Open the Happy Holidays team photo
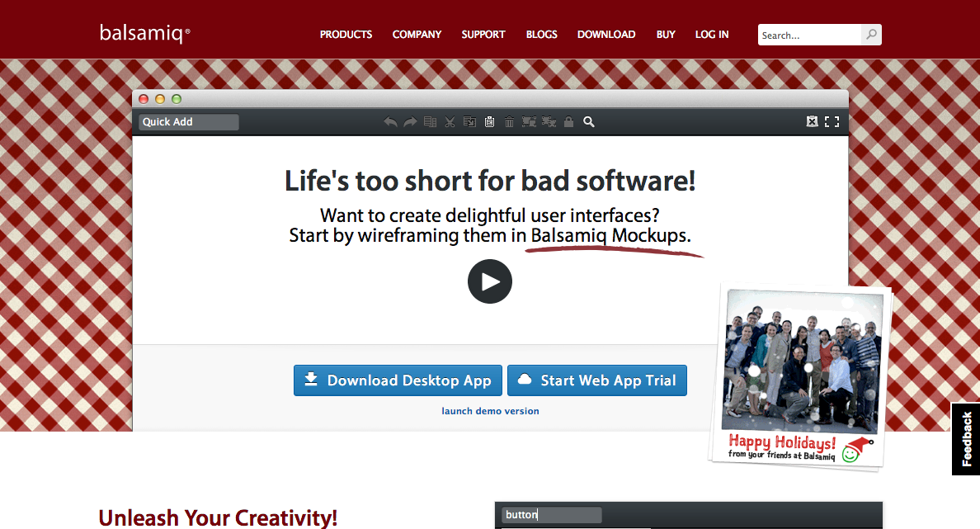980x529 pixels. click(801, 376)
